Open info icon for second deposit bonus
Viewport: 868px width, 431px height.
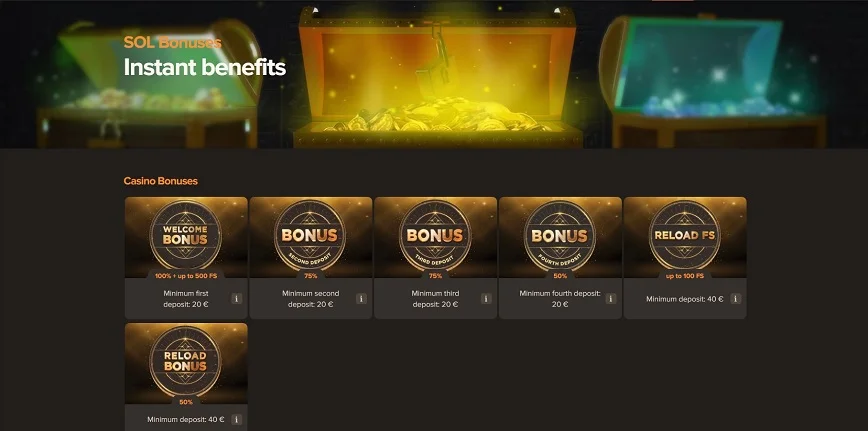pyautogui.click(x=361, y=299)
